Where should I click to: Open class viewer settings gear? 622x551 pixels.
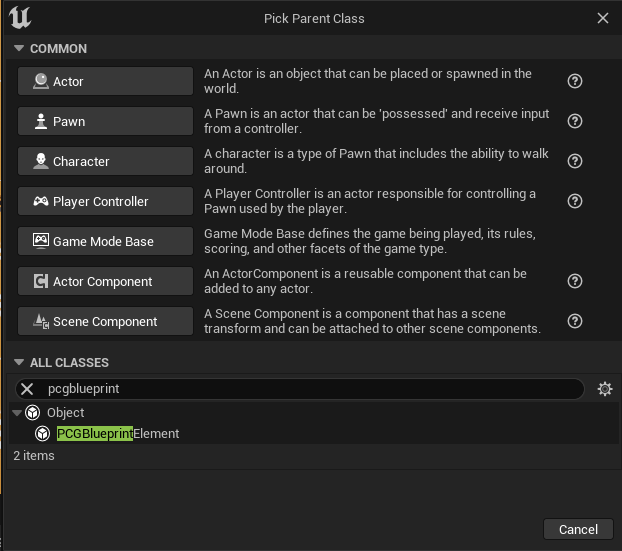605,389
